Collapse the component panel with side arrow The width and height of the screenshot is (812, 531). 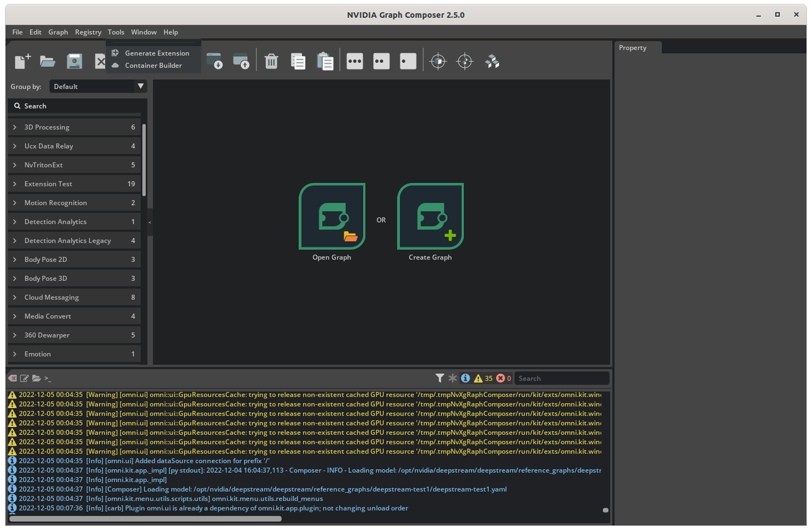150,222
